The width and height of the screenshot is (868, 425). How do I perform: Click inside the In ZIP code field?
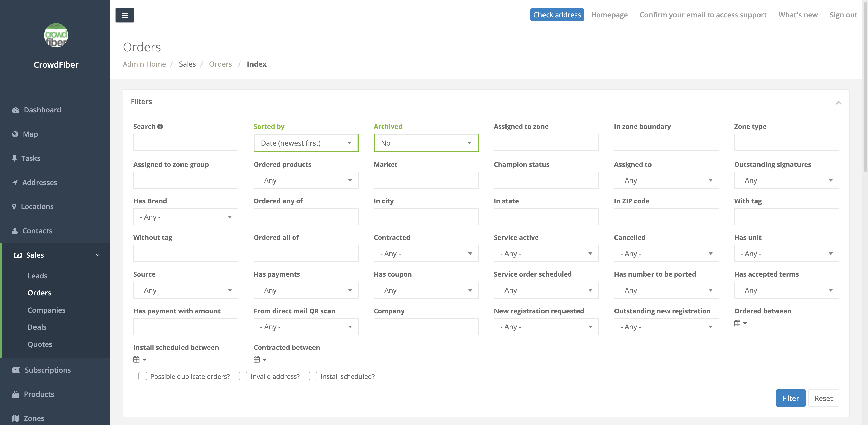click(666, 217)
